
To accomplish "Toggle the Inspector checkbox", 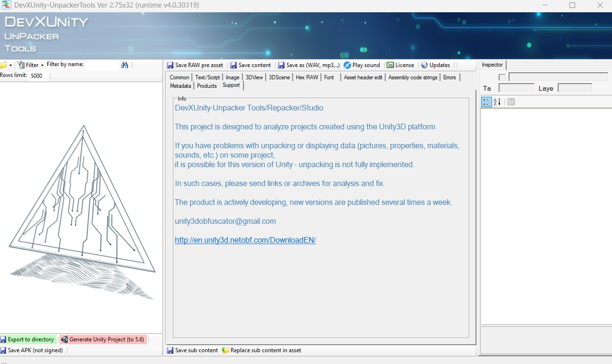I will coord(502,77).
